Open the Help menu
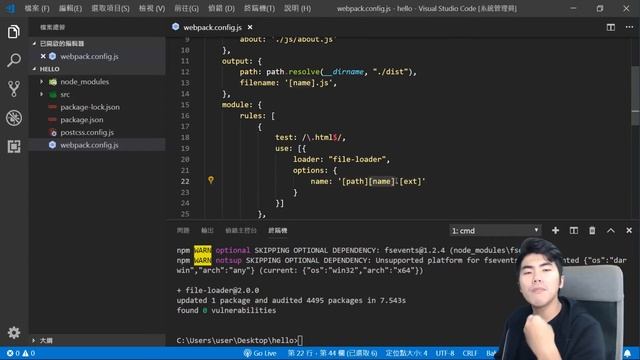This screenshot has height=360, width=640. point(298,8)
